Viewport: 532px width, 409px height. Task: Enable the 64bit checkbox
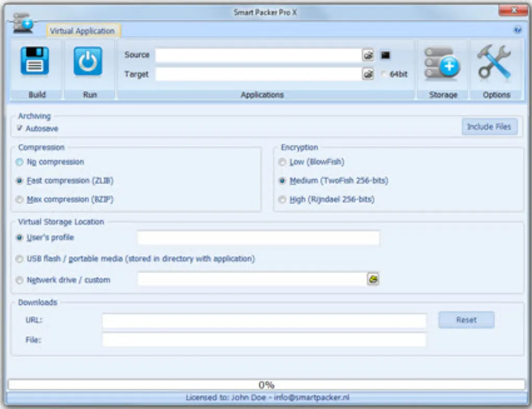384,74
